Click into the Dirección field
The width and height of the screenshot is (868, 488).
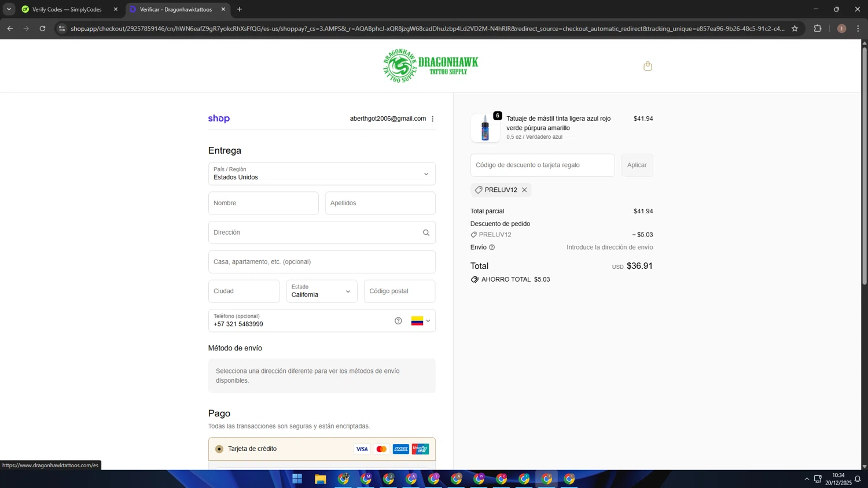click(x=322, y=232)
